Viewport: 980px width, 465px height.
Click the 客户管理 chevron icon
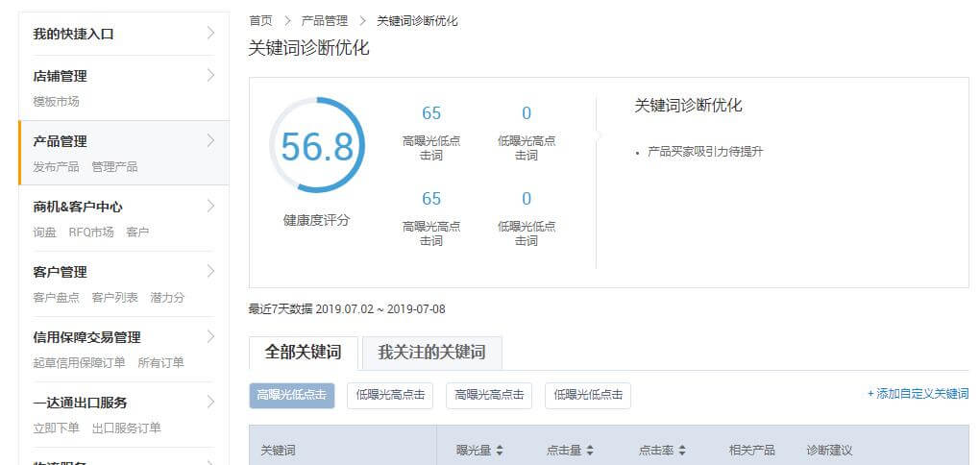[x=210, y=272]
